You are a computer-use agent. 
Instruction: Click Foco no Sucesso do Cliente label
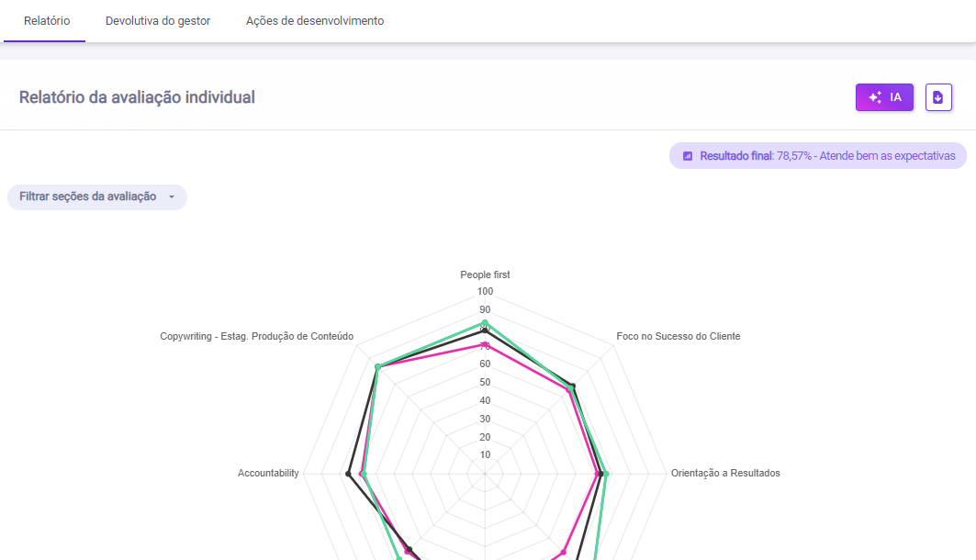pos(678,336)
